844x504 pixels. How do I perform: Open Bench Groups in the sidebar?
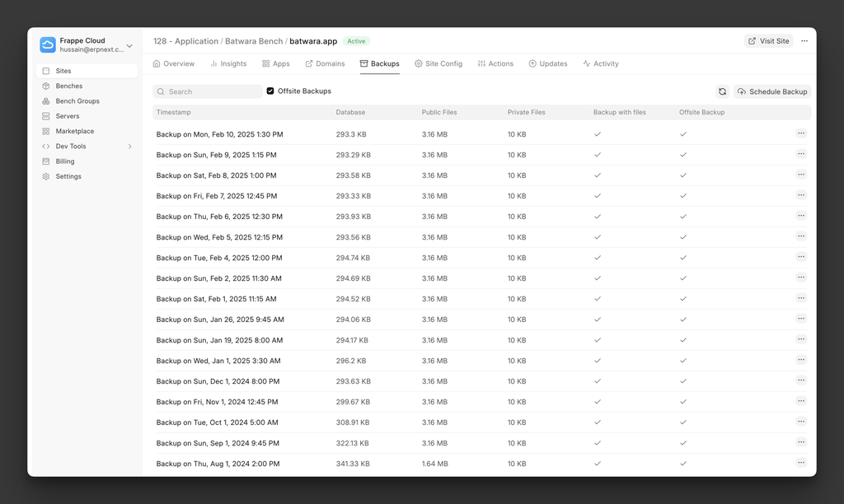pyautogui.click(x=77, y=101)
